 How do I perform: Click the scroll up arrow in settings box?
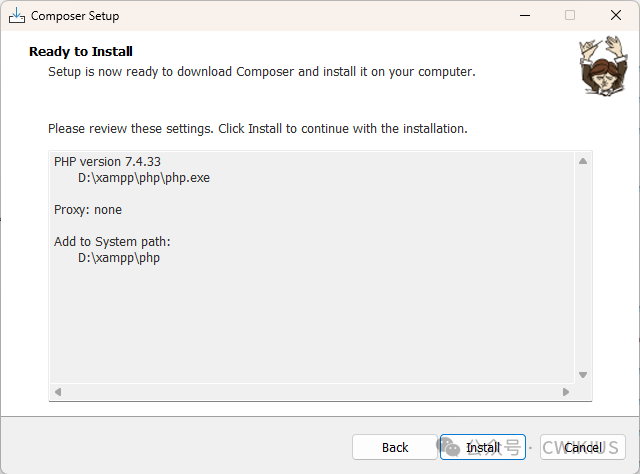pos(582,161)
